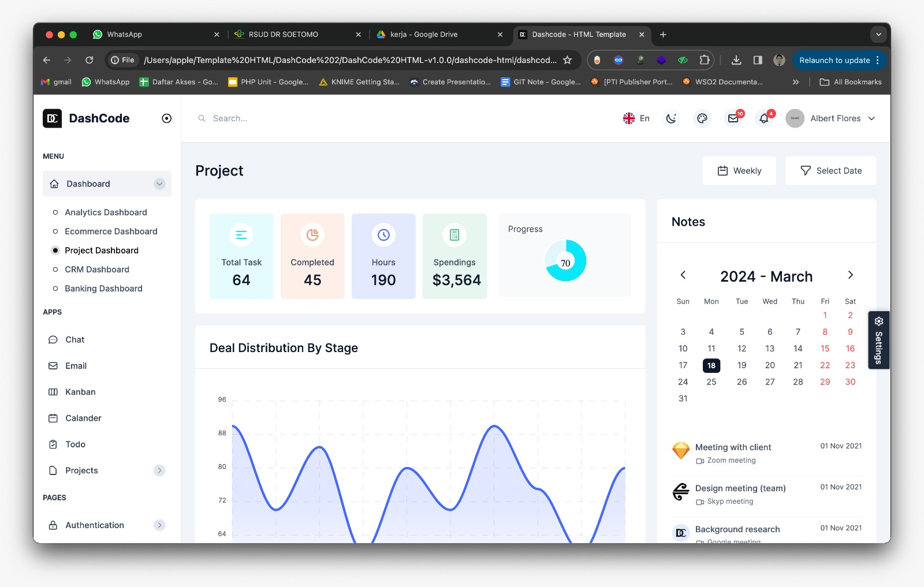
Task: Expand the Projects submenu arrow
Action: tap(159, 470)
